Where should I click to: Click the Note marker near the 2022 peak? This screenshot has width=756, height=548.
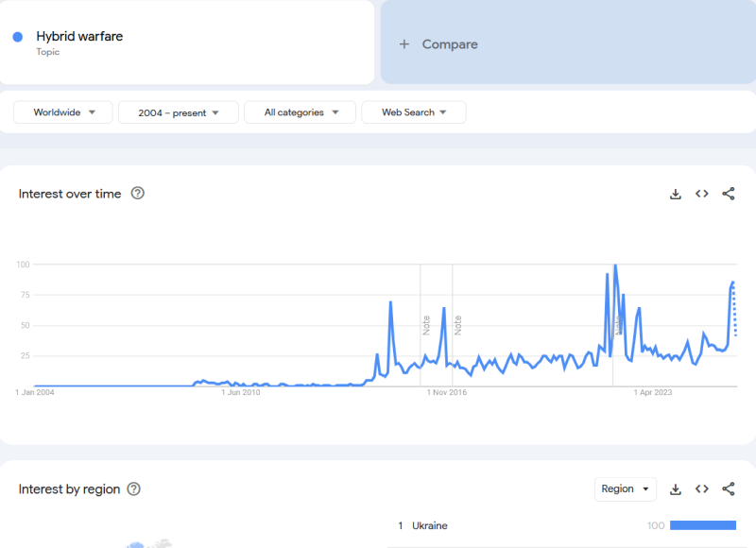pos(618,325)
